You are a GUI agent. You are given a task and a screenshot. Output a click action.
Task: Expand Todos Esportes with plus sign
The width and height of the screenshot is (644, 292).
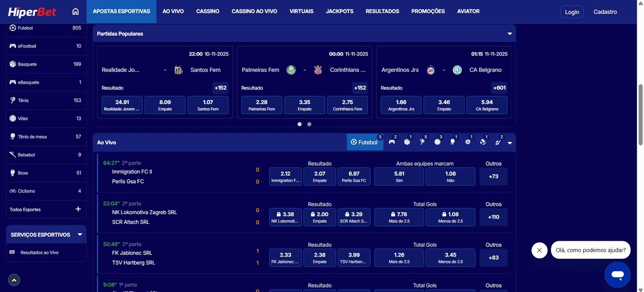[x=78, y=209]
